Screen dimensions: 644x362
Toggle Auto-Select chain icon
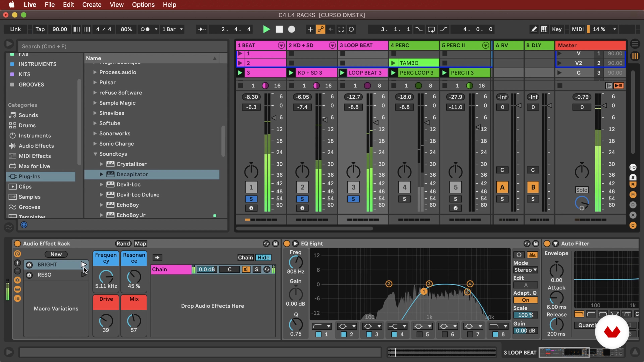[157, 257]
